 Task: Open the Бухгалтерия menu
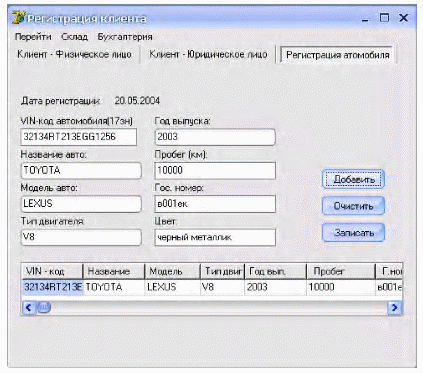[x=125, y=37]
